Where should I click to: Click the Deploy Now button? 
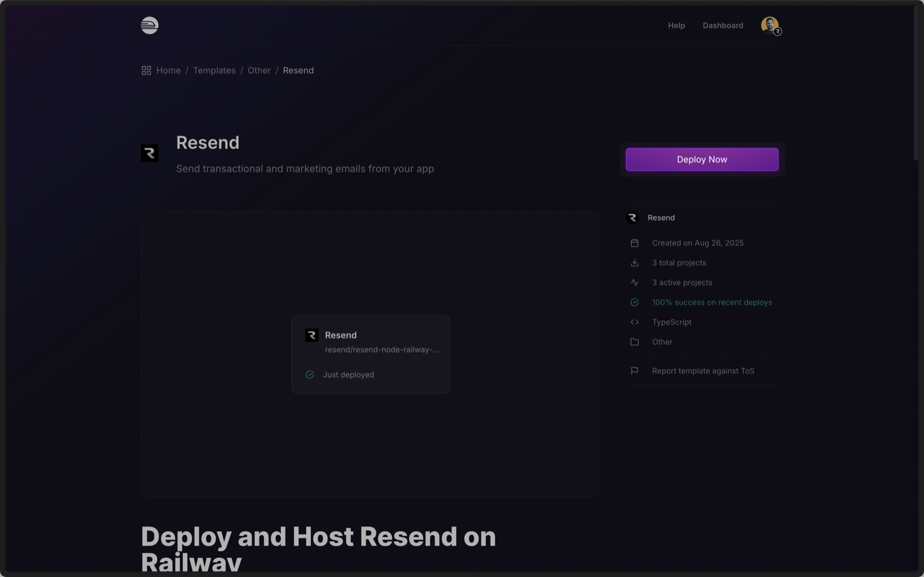[702, 159]
